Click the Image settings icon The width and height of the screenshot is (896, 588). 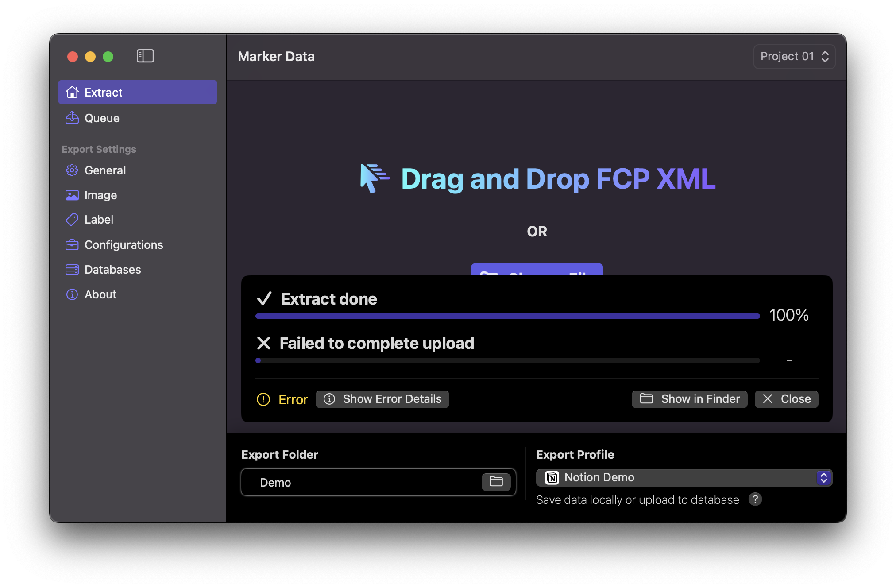tap(72, 195)
